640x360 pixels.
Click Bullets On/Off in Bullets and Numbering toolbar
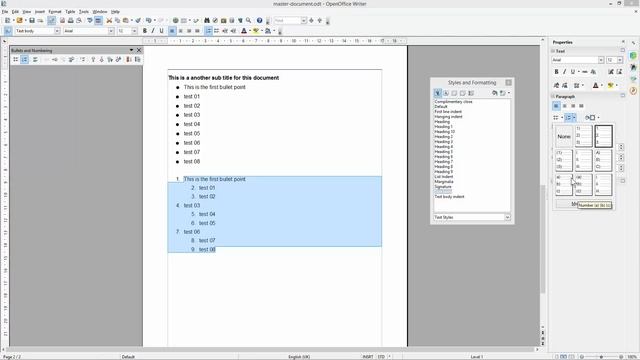coord(16,60)
